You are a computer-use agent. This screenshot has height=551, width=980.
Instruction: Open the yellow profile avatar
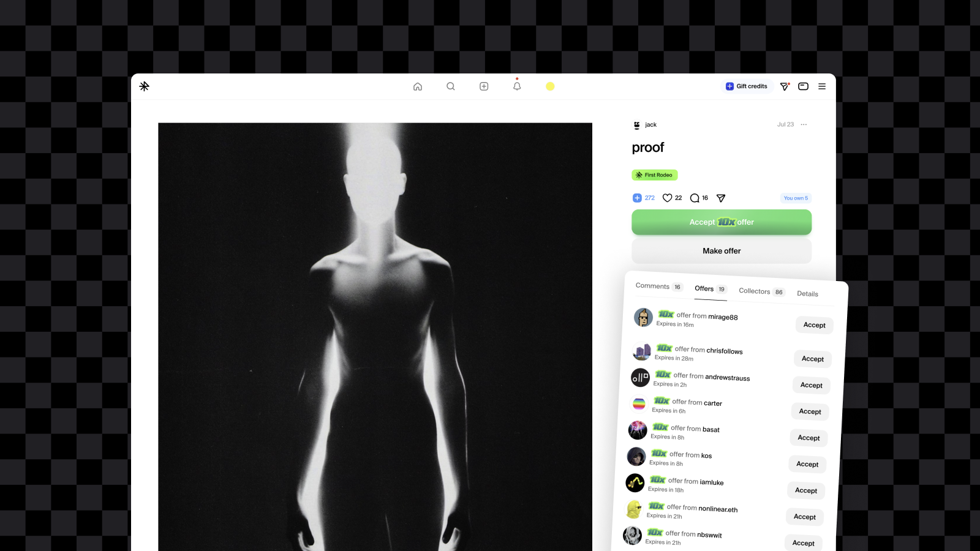pyautogui.click(x=550, y=86)
